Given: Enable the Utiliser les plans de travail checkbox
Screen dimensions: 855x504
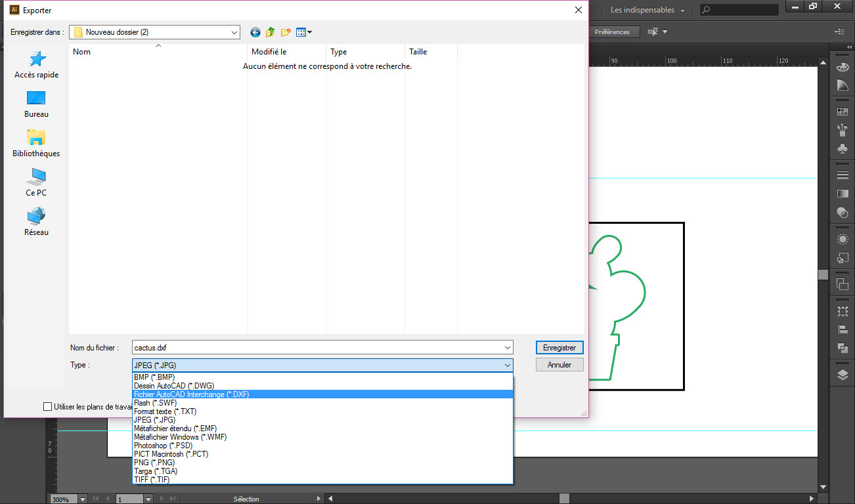Looking at the screenshot, I should pos(47,407).
